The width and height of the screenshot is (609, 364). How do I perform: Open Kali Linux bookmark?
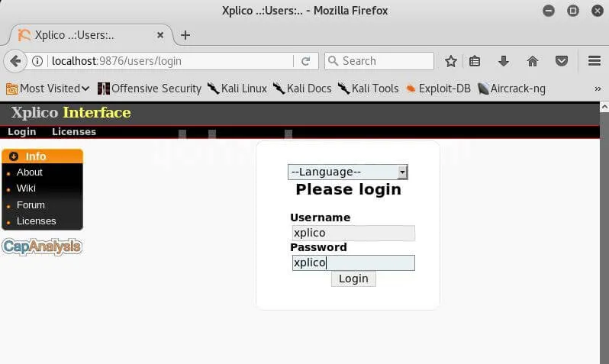(x=237, y=89)
